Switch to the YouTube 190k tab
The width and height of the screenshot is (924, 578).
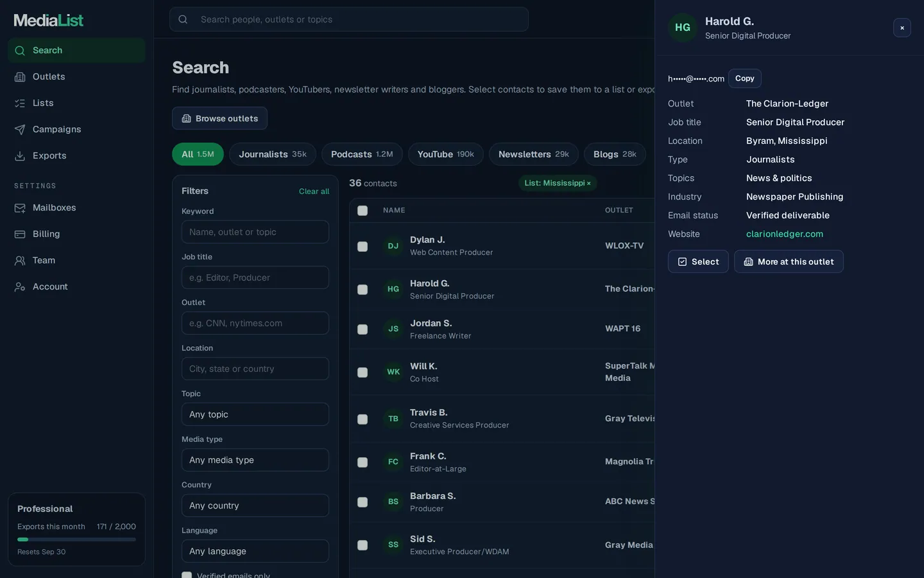446,154
